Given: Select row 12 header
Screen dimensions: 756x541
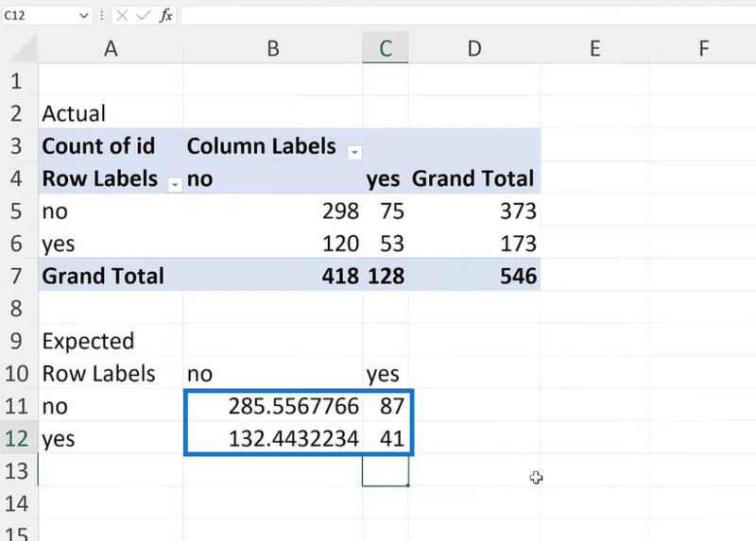Looking at the screenshot, I should coord(17,438).
